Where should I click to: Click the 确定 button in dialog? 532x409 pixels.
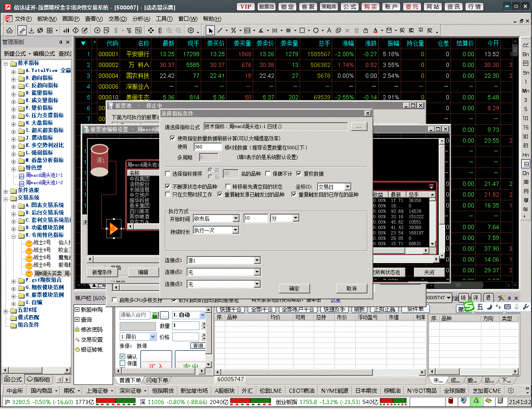click(x=294, y=288)
